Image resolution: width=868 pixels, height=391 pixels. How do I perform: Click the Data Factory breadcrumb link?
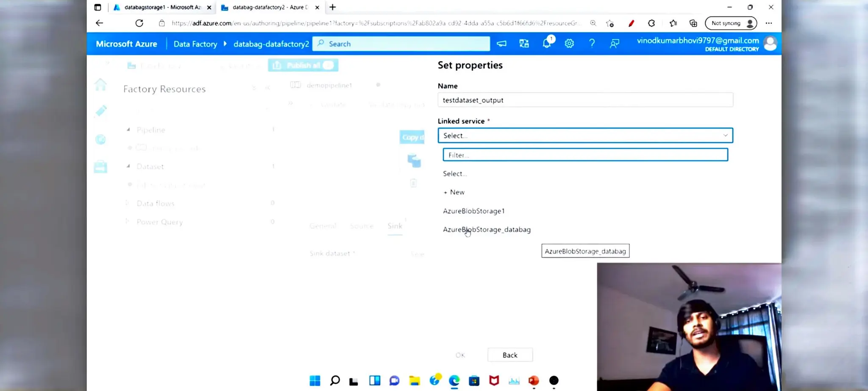195,44
